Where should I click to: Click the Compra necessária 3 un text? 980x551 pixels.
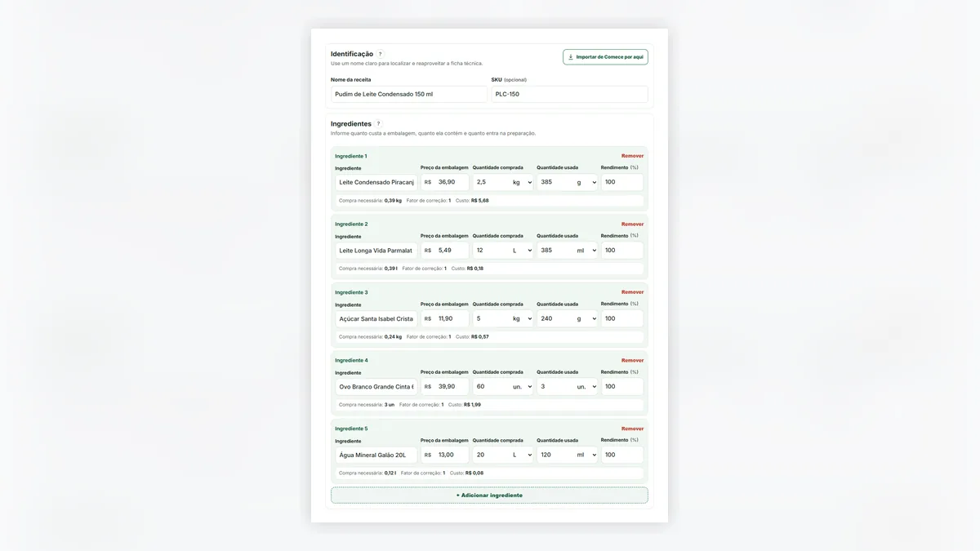367,405
